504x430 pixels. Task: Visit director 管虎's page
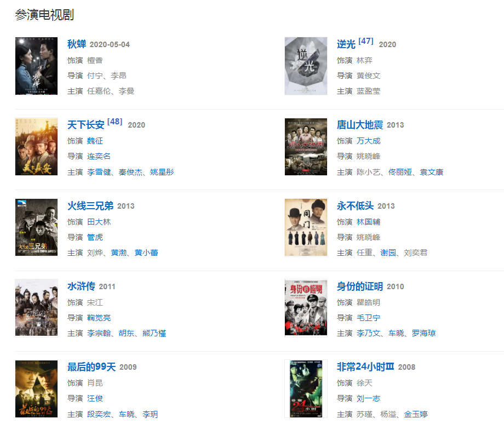[95, 237]
